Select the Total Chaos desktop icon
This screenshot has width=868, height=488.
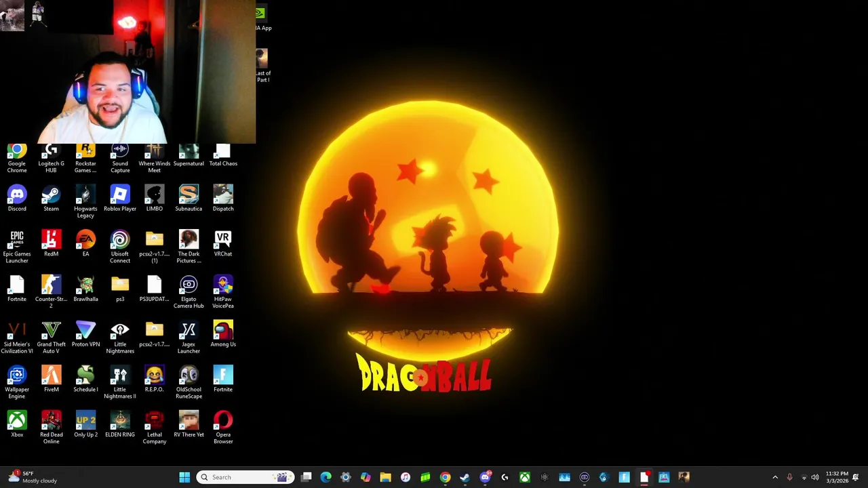(x=223, y=155)
